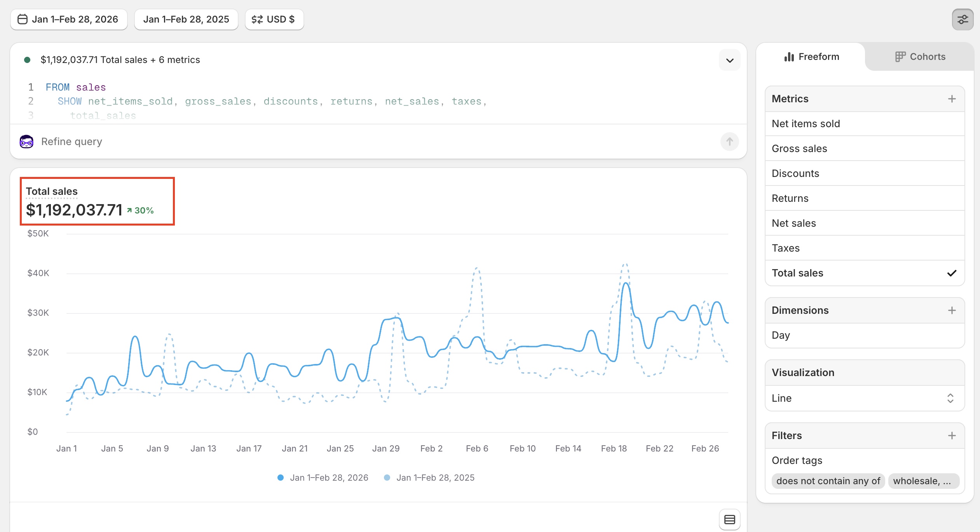Select the Returns metric

865,198
